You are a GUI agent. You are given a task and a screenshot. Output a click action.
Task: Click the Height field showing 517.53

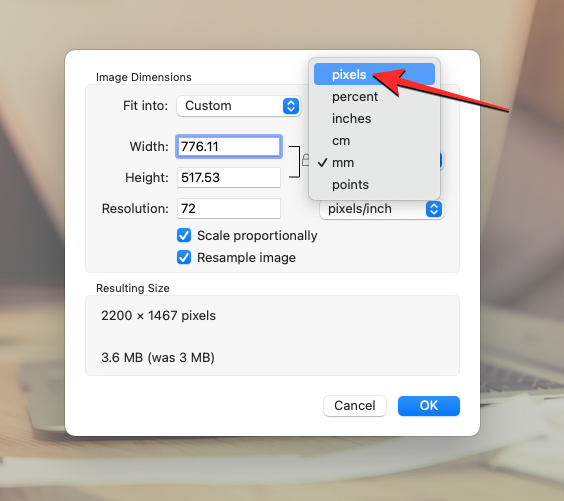(x=229, y=177)
